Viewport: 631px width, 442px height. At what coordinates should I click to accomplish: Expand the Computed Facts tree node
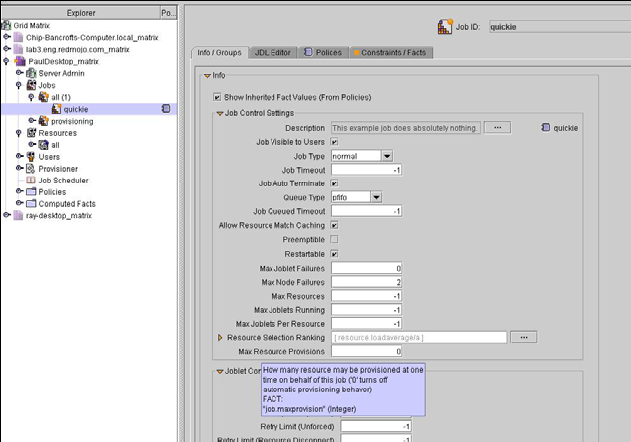pos(19,203)
